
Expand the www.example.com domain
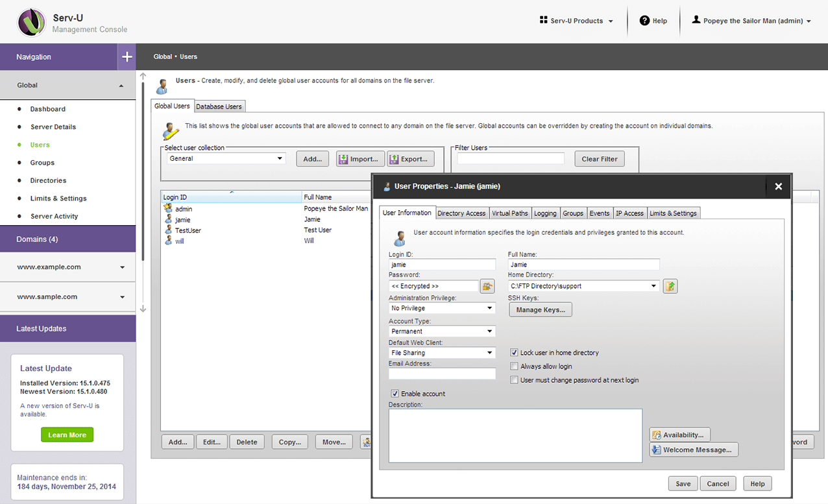coord(122,267)
